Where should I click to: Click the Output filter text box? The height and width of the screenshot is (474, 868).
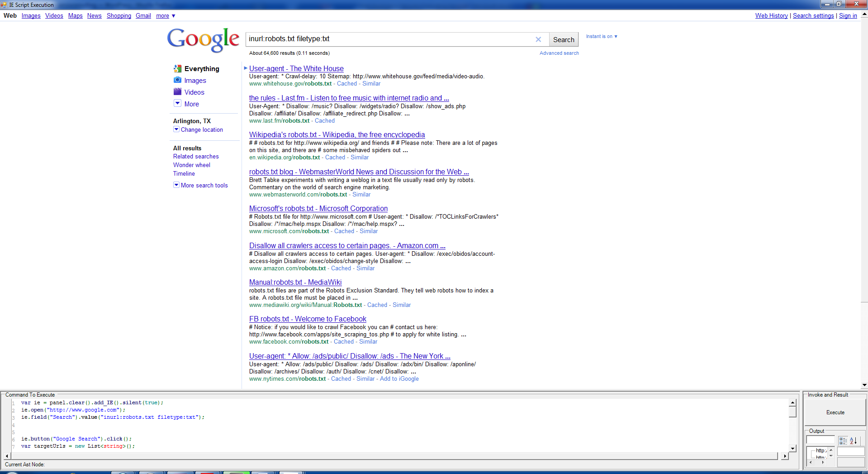coord(820,440)
